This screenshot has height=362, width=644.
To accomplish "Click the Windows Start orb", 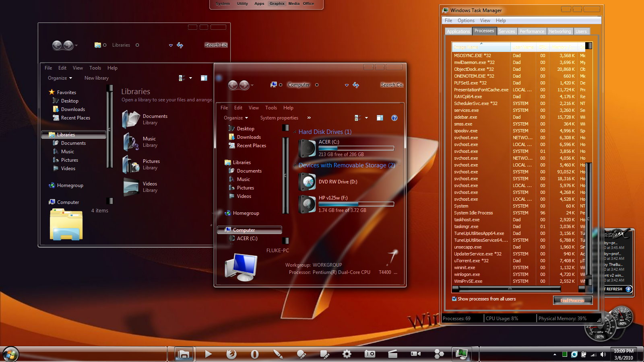I will pos(10,354).
